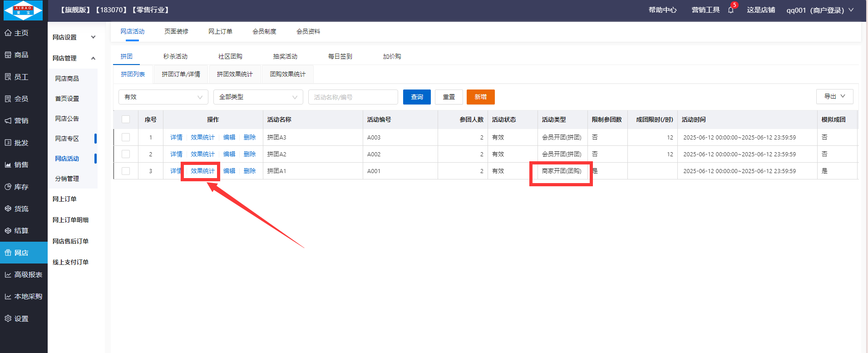Image resolution: width=868 pixels, height=353 pixels.
Task: Open the 导出 export dropdown
Action: pos(834,96)
